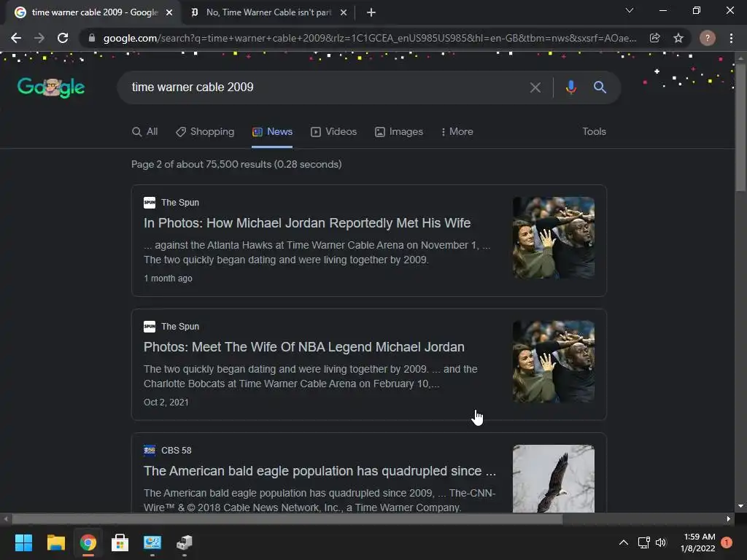Click 'CBS 58' source name
The height and width of the screenshot is (560, 747).
click(x=177, y=450)
